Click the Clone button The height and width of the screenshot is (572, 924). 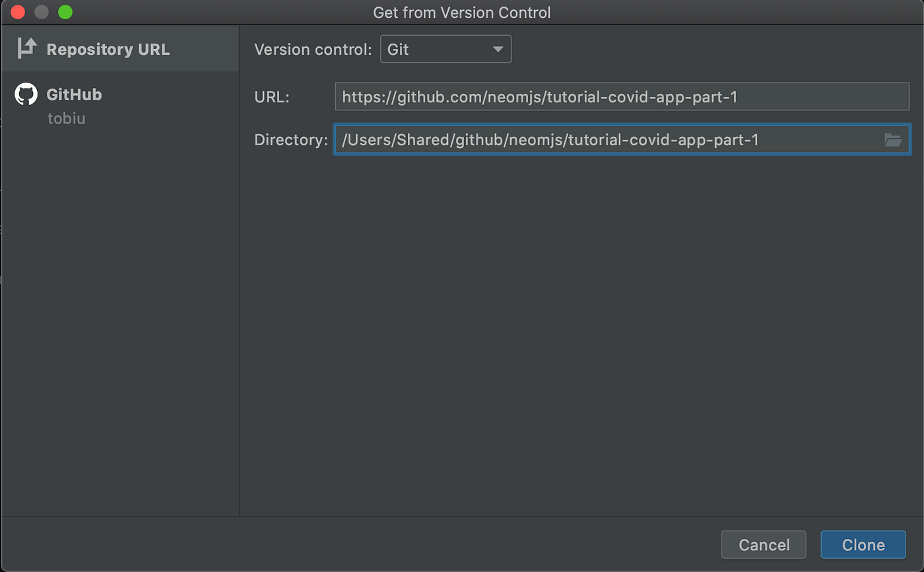pos(863,544)
